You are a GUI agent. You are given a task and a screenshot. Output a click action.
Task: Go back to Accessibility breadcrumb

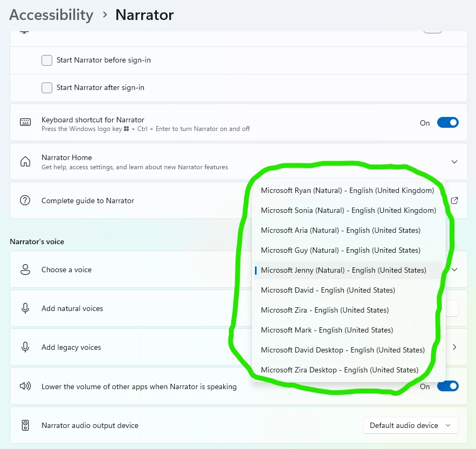coord(51,15)
